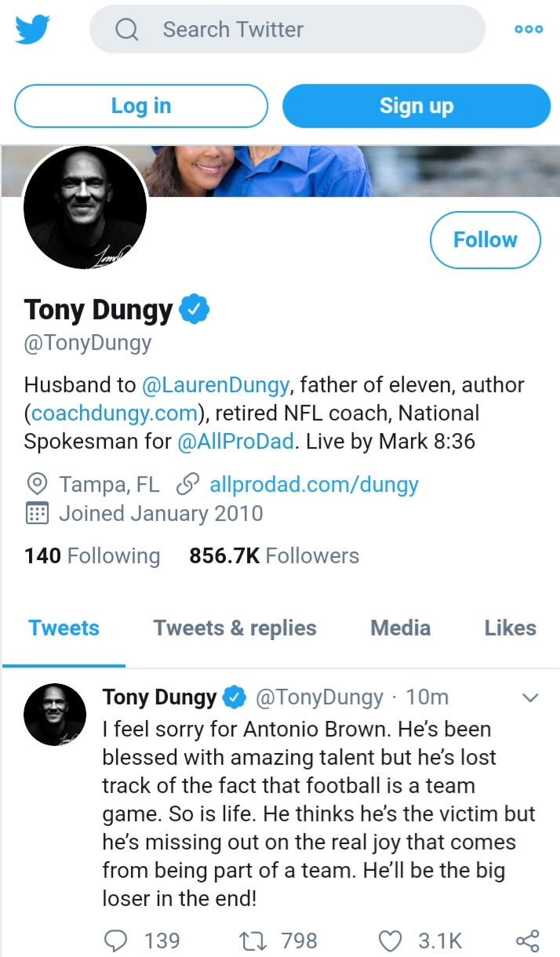
Task: Click the Twitter bird logo
Action: tap(32, 30)
